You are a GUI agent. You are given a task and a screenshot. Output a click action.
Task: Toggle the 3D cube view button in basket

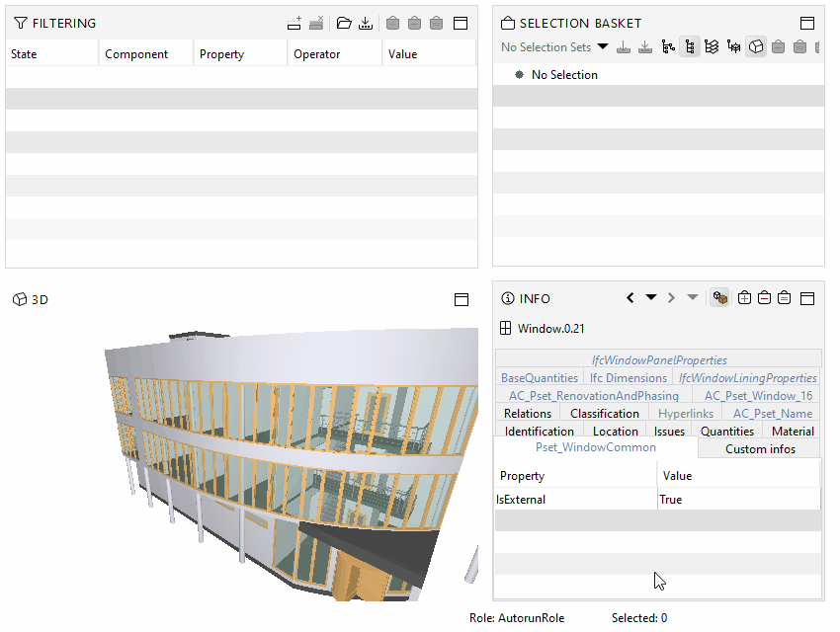(x=756, y=47)
